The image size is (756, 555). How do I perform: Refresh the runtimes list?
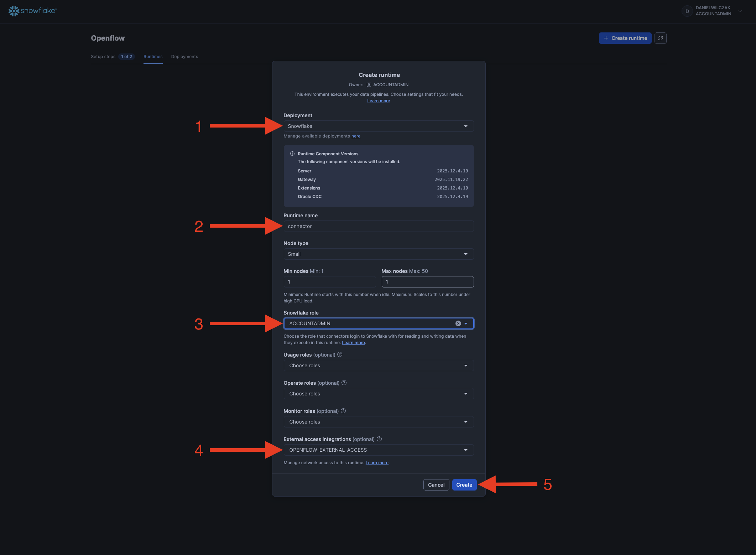661,38
